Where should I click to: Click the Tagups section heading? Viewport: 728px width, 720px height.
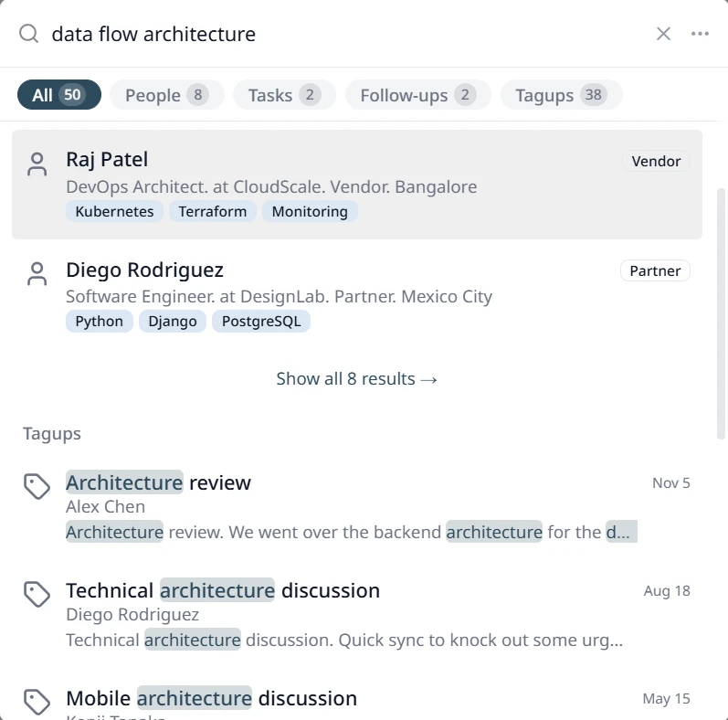[52, 433]
